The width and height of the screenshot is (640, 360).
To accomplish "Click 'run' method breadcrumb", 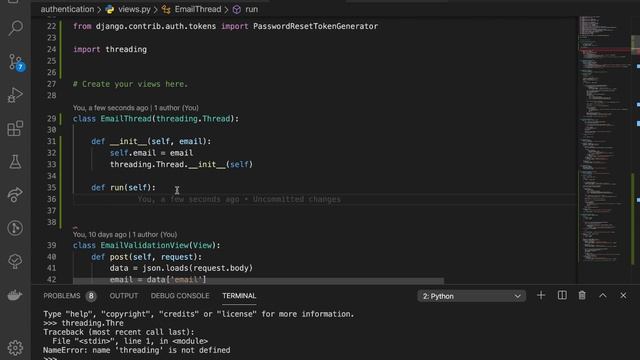I will click(251, 9).
